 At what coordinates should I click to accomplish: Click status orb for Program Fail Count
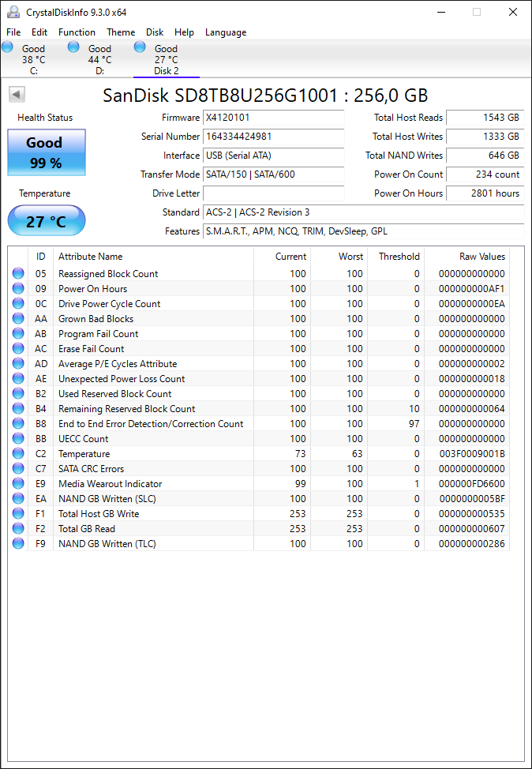tap(18, 333)
